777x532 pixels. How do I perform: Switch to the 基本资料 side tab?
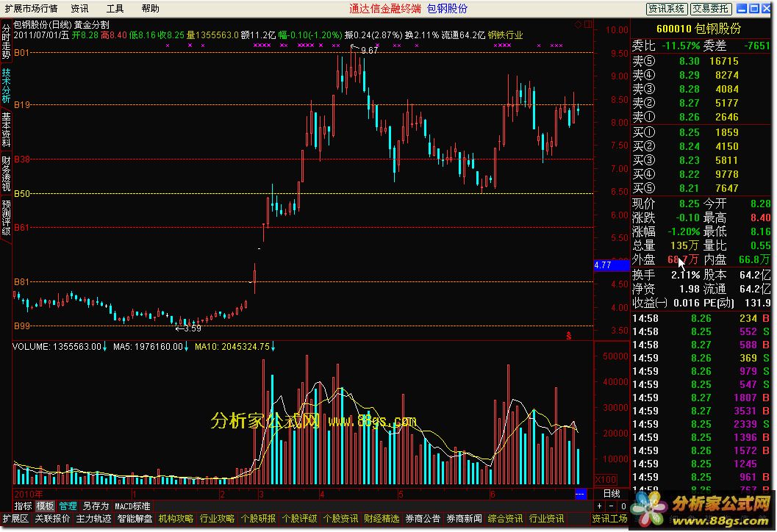tap(6, 129)
